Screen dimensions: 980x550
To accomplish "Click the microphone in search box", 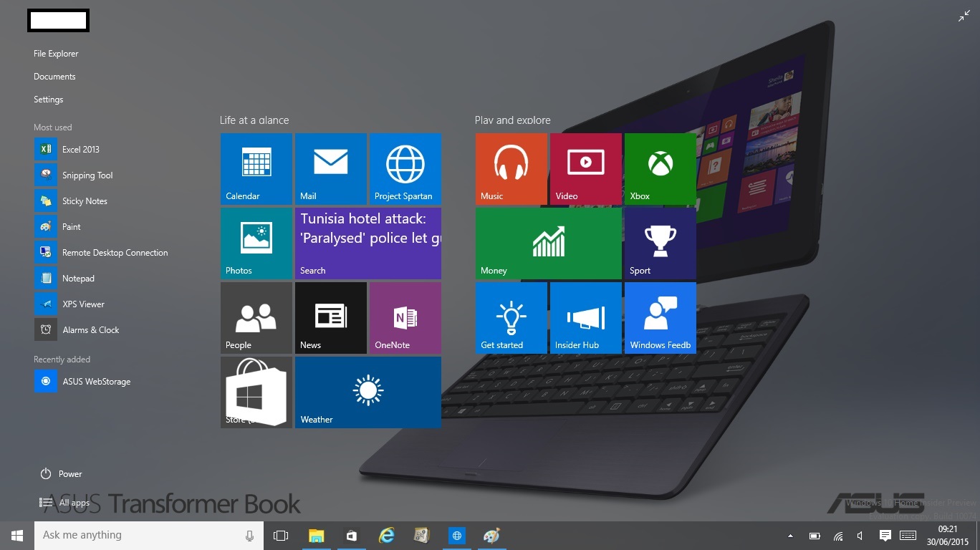I will click(x=249, y=536).
